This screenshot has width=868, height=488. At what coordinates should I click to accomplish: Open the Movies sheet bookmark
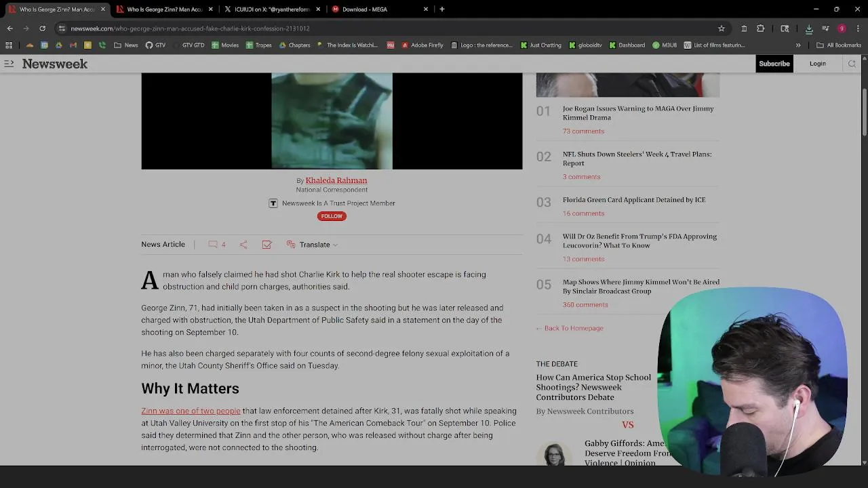click(x=225, y=45)
